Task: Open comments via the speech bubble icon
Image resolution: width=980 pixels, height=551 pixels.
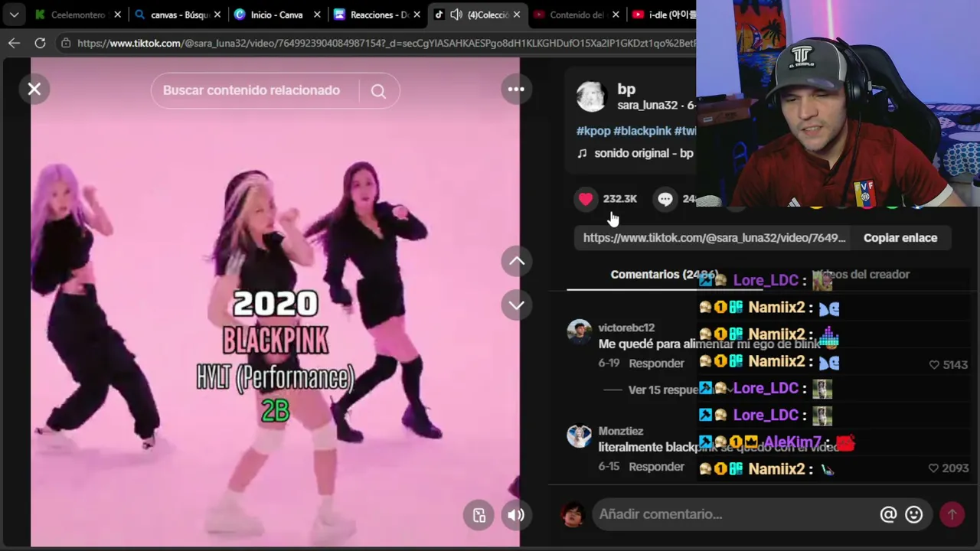Action: pyautogui.click(x=665, y=199)
